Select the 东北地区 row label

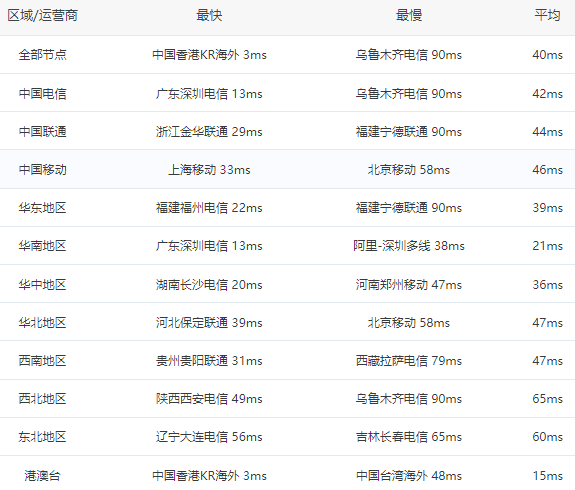point(43,437)
